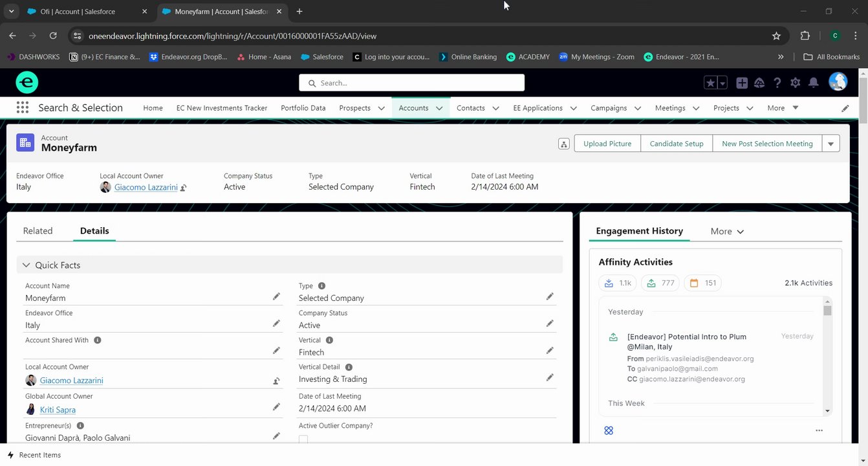The width and height of the screenshot is (868, 466).
Task: Click the Candidate Setup button
Action: [x=677, y=144]
